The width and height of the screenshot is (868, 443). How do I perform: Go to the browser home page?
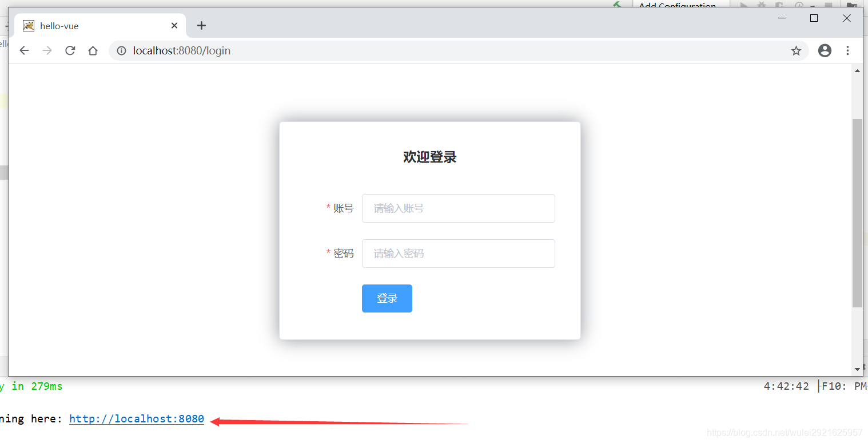[x=93, y=51]
